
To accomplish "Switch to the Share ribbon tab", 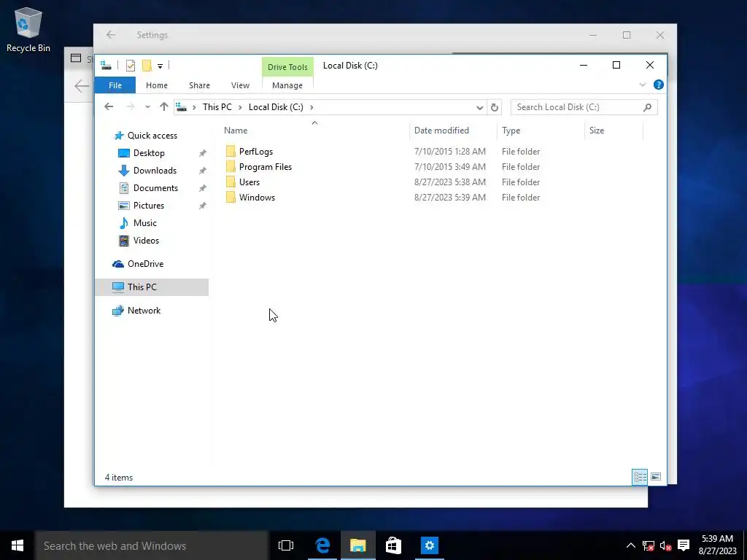I will (x=199, y=85).
